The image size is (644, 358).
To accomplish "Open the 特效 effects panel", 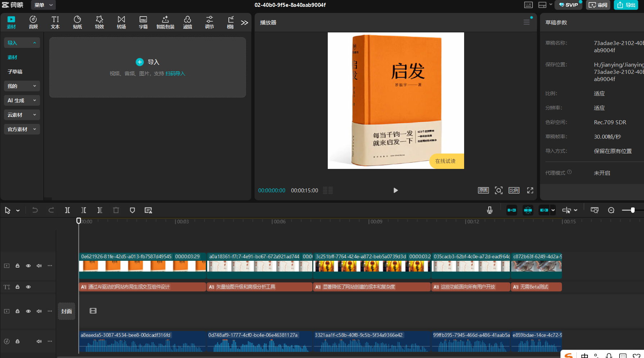I will point(99,22).
